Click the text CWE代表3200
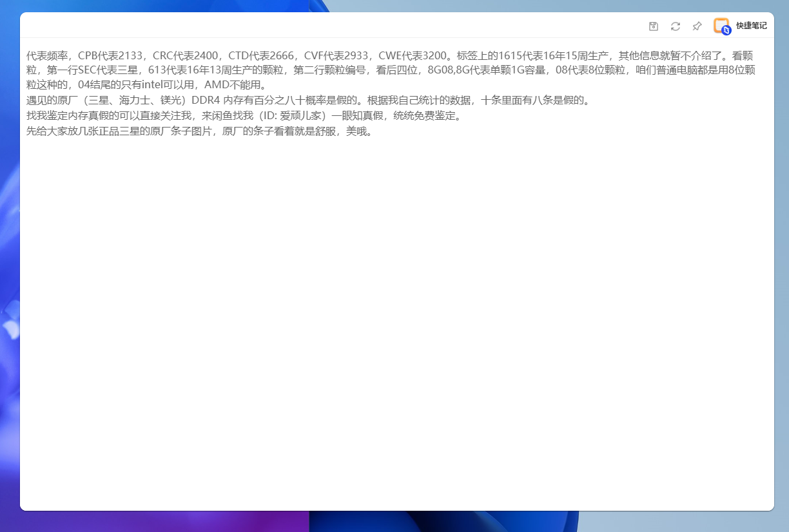Screen dimensions: 789x532 click(x=412, y=55)
